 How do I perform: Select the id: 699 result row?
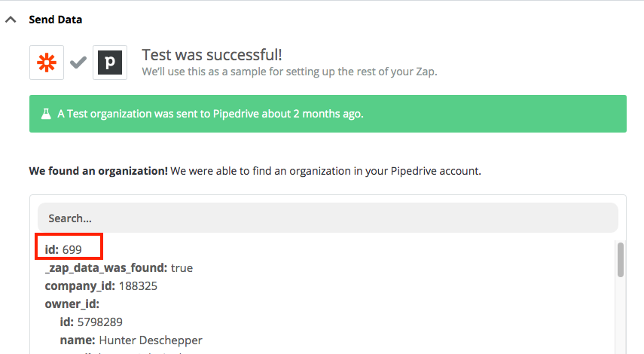63,249
